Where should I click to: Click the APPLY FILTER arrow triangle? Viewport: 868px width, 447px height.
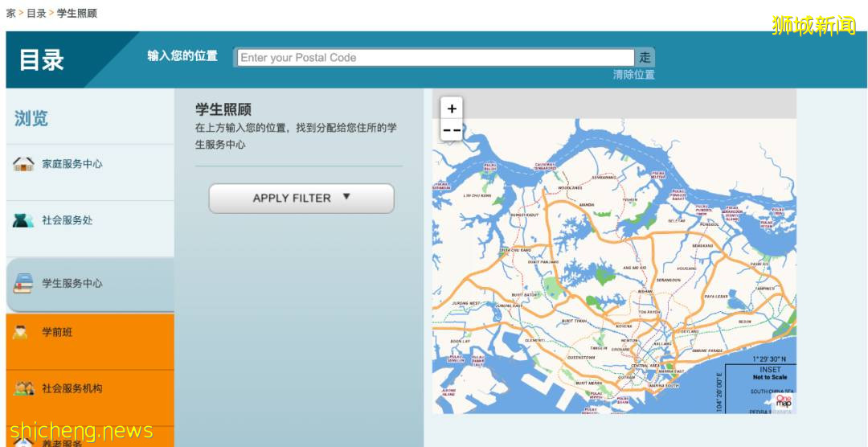346,197
